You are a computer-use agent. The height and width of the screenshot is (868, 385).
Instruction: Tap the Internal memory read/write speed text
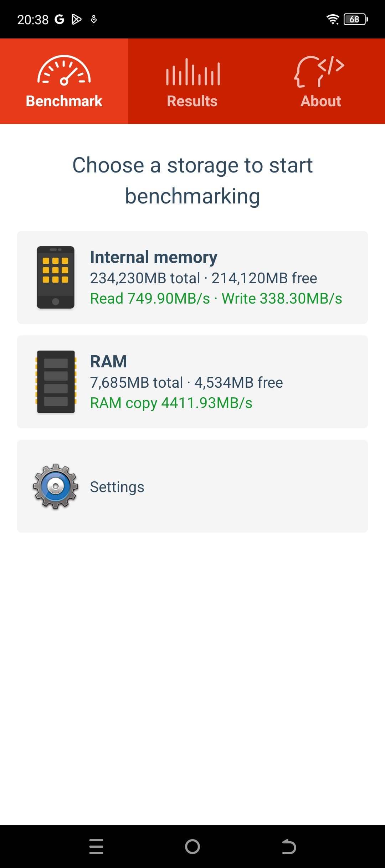216,299
